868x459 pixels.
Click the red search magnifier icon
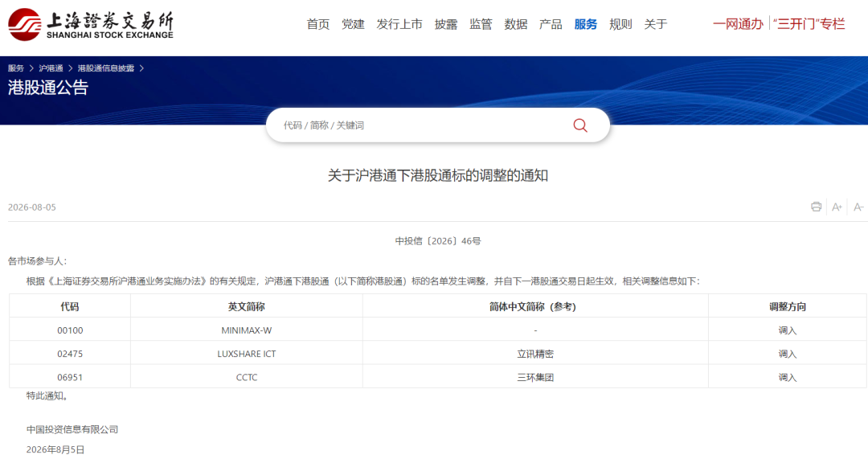tap(580, 125)
